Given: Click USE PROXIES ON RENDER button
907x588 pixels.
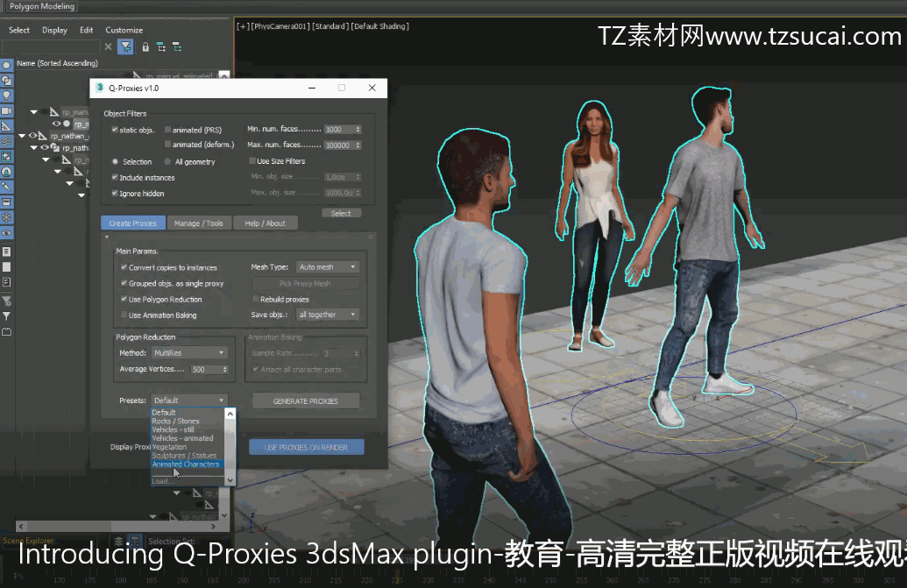Looking at the screenshot, I should 306,447.
